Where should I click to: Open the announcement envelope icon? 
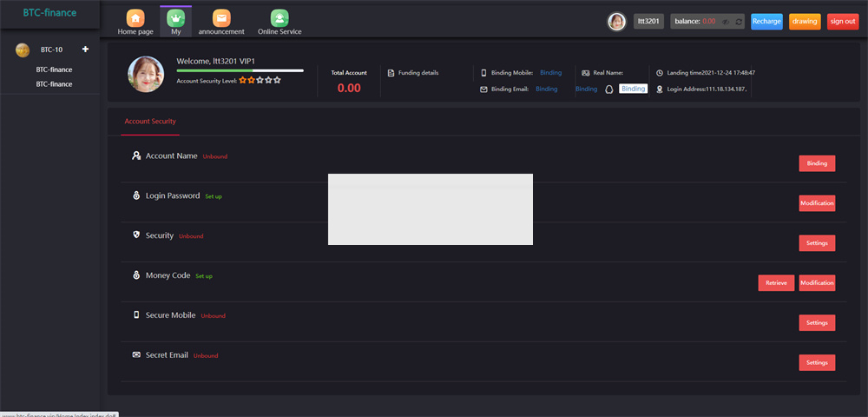pyautogui.click(x=222, y=18)
